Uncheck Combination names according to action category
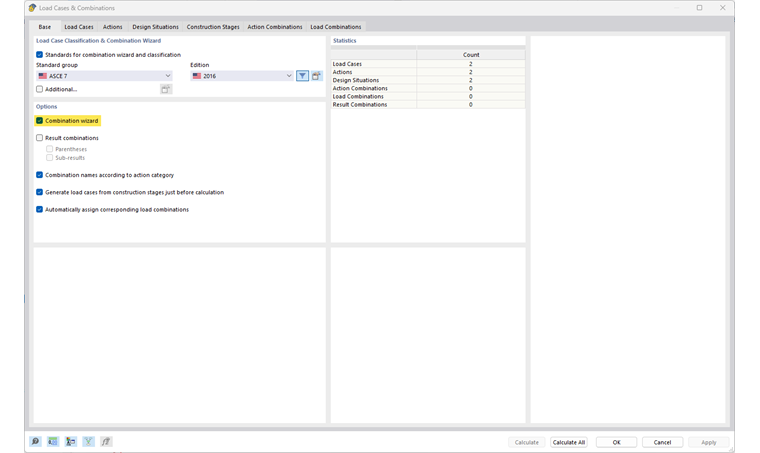Viewport: 760px width, 453px height. click(40, 175)
